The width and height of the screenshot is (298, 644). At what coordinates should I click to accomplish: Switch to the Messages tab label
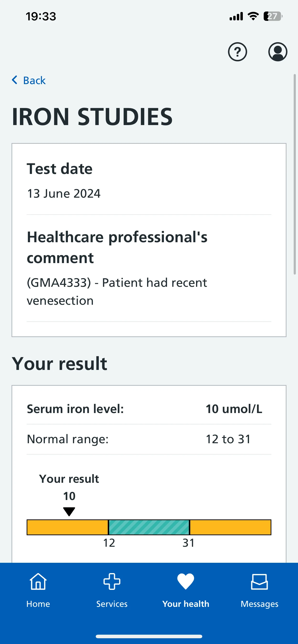click(x=259, y=604)
